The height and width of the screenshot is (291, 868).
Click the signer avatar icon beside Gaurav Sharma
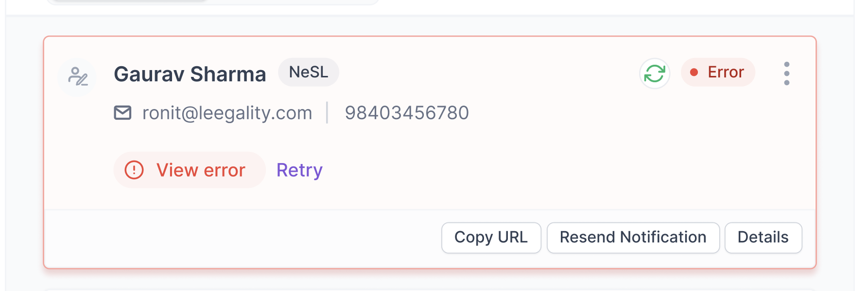[77, 77]
